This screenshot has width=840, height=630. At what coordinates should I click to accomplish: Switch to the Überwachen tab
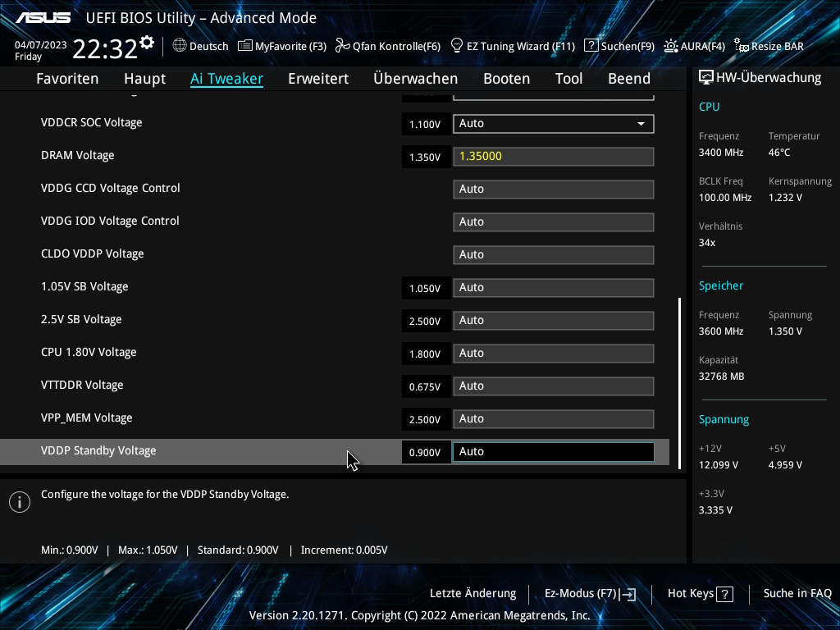tap(416, 79)
